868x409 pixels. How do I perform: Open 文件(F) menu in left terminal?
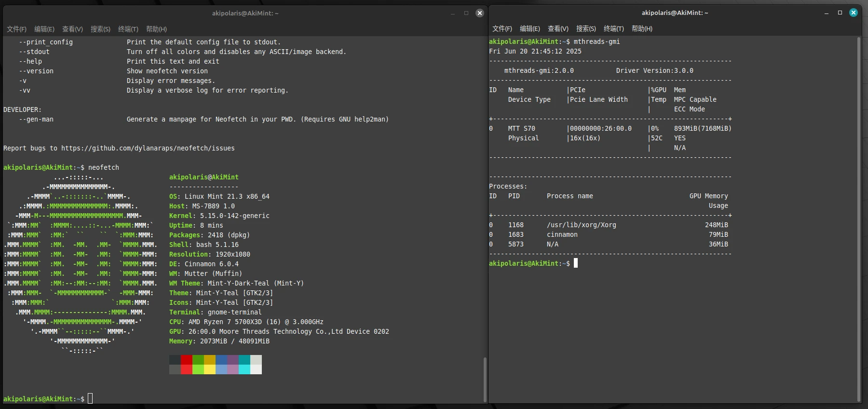17,29
